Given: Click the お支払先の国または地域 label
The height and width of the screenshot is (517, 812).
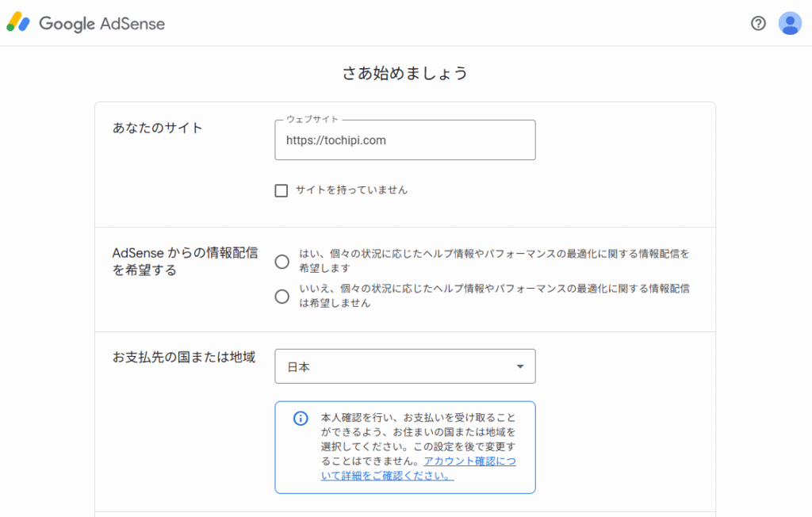Looking at the screenshot, I should [x=184, y=357].
